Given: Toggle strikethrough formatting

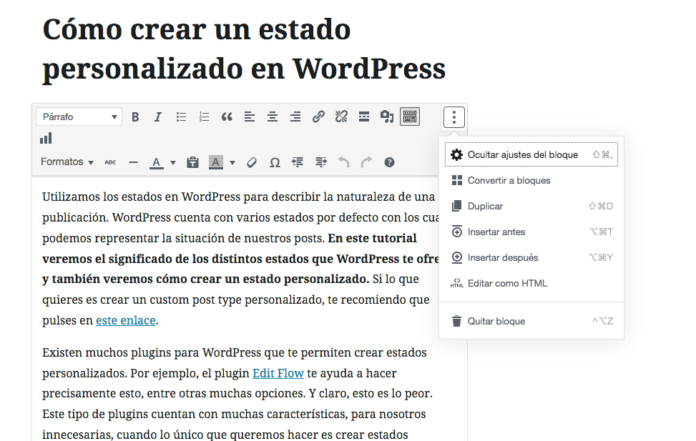Looking at the screenshot, I should tap(110, 161).
